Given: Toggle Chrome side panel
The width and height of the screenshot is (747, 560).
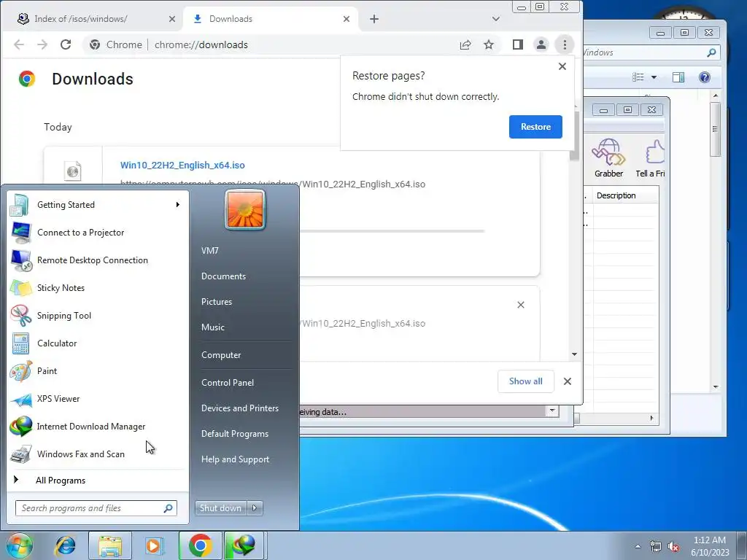Looking at the screenshot, I should 518,44.
